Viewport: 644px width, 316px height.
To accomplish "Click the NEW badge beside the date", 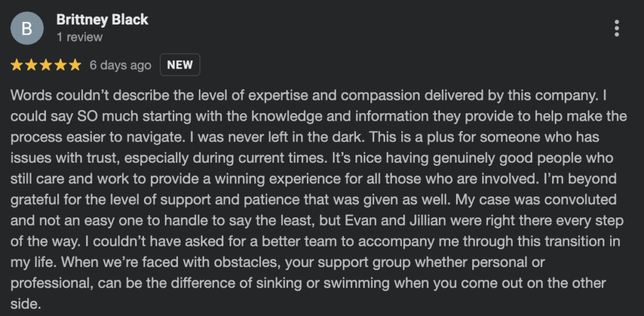I will coord(180,65).
